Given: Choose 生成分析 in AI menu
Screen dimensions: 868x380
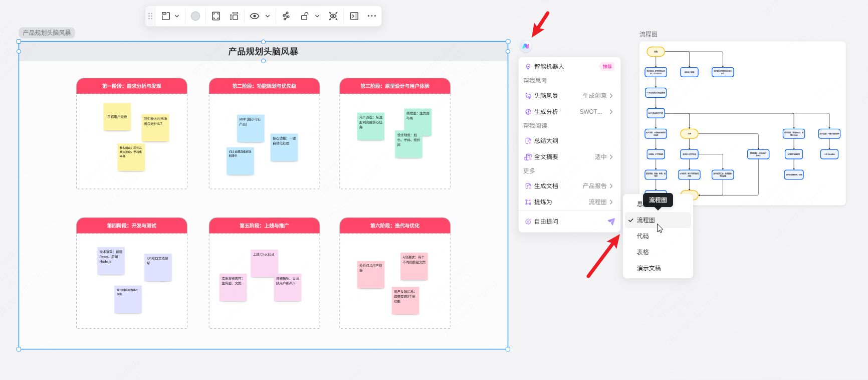Looking at the screenshot, I should 569,112.
